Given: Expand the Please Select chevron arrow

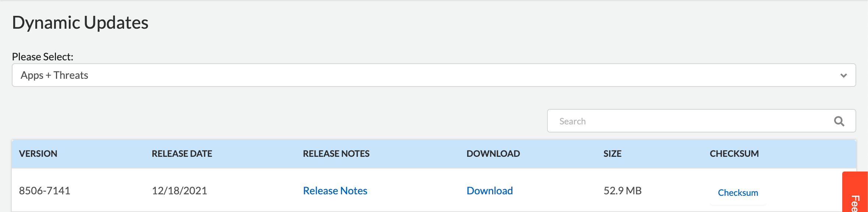Looking at the screenshot, I should click(x=844, y=75).
